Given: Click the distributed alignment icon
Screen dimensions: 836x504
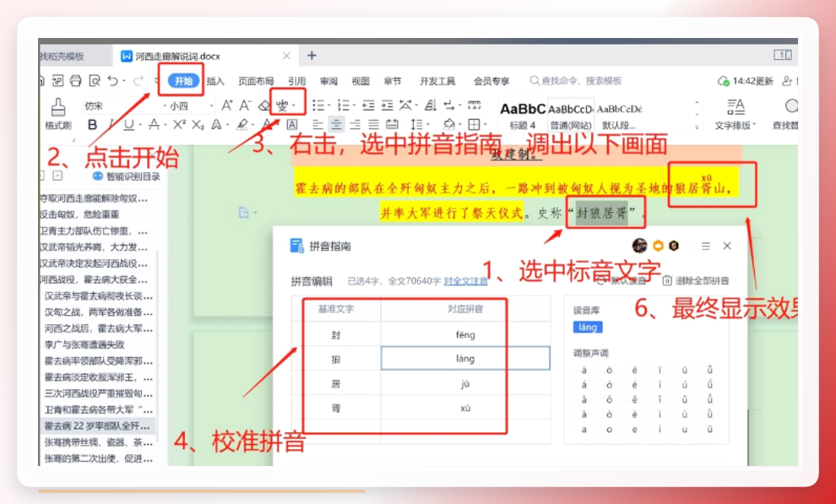Looking at the screenshot, I should coord(392,125).
